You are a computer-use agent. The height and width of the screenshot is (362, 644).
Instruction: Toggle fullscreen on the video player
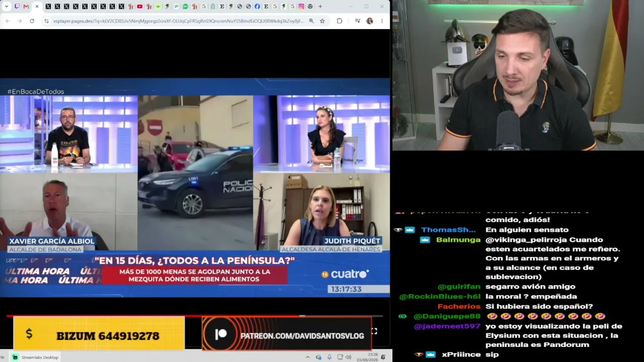coord(374,331)
